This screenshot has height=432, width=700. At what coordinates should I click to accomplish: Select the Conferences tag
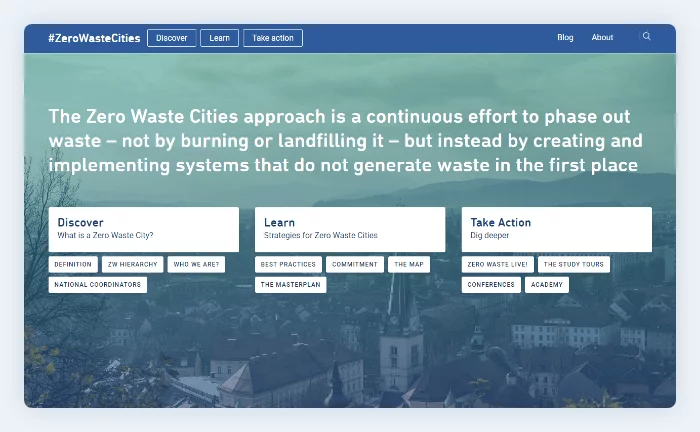click(491, 285)
